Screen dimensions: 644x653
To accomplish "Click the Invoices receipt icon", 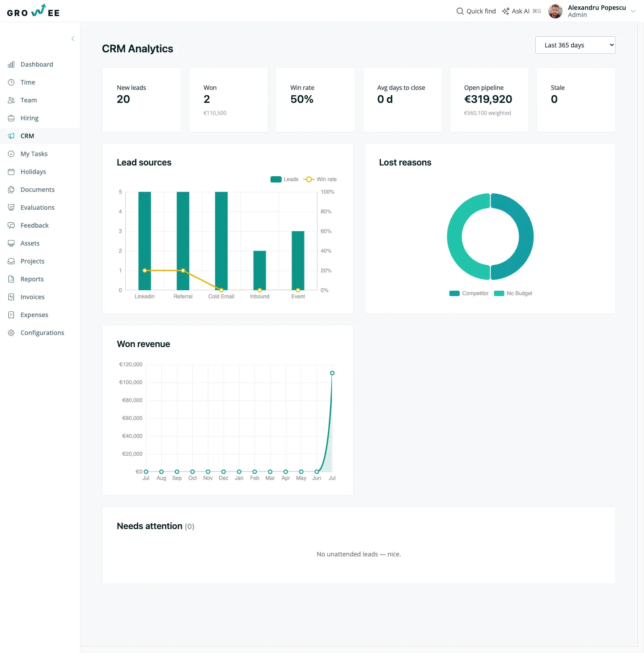I will pyautogui.click(x=11, y=297).
